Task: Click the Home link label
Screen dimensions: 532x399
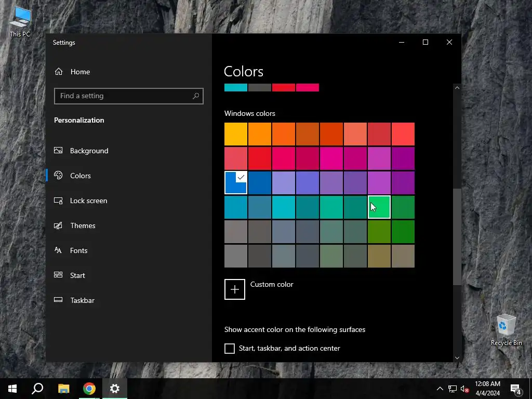Action: point(80,72)
